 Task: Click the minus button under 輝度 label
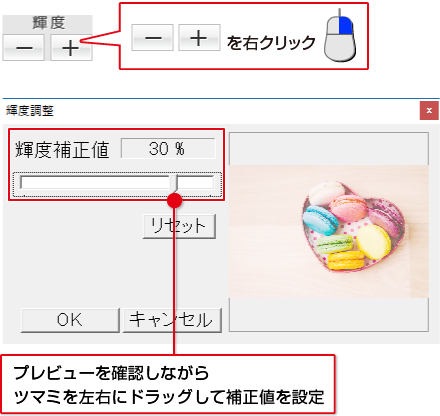tap(23, 48)
